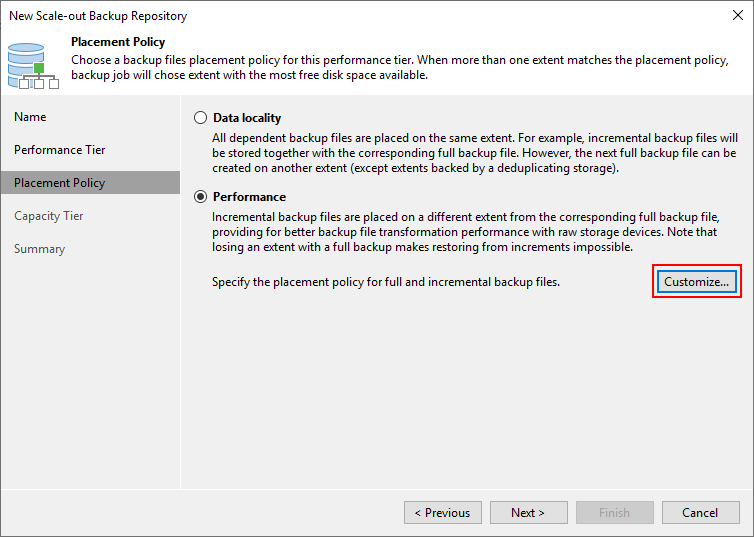This screenshot has height=537, width=754.
Task: Click the Data locality description paragraph
Action: pyautogui.click(x=475, y=153)
